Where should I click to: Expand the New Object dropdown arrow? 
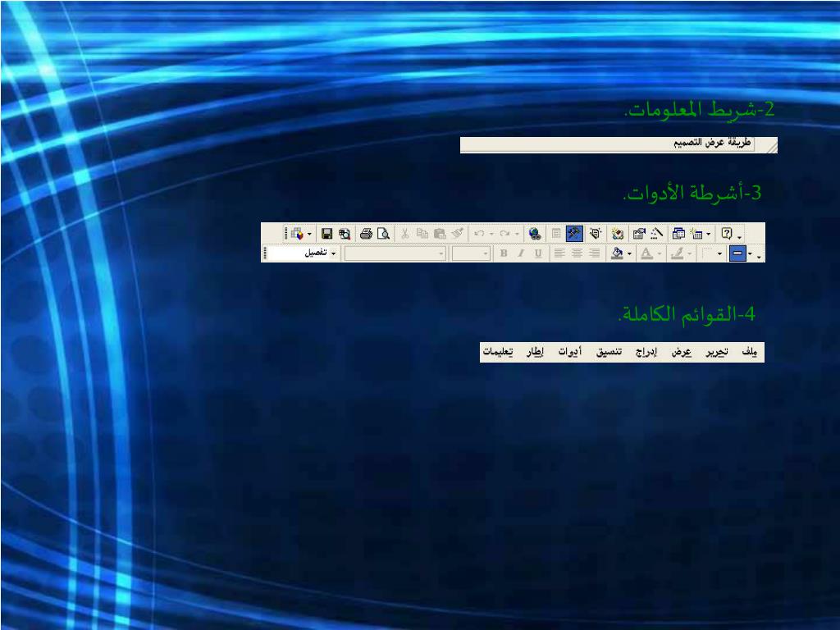tap(708, 234)
